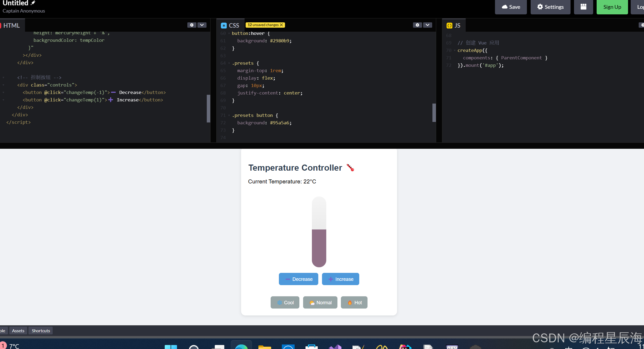Open the Settings gear button
The image size is (644, 349).
pos(550,7)
